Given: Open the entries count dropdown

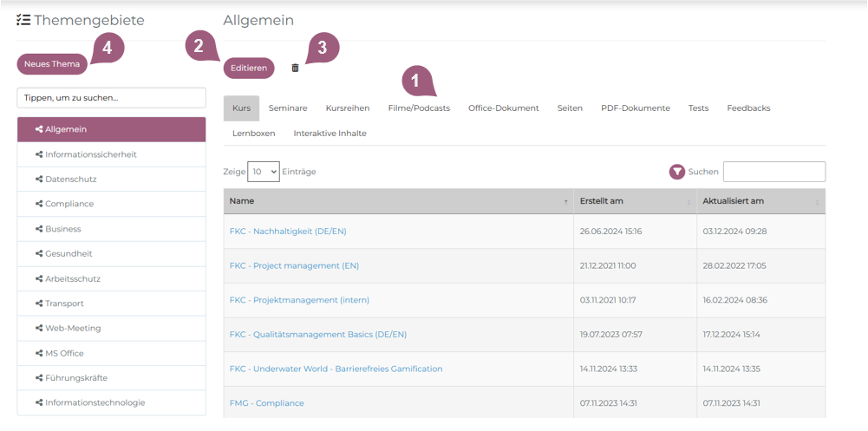Looking at the screenshot, I should pyautogui.click(x=263, y=172).
